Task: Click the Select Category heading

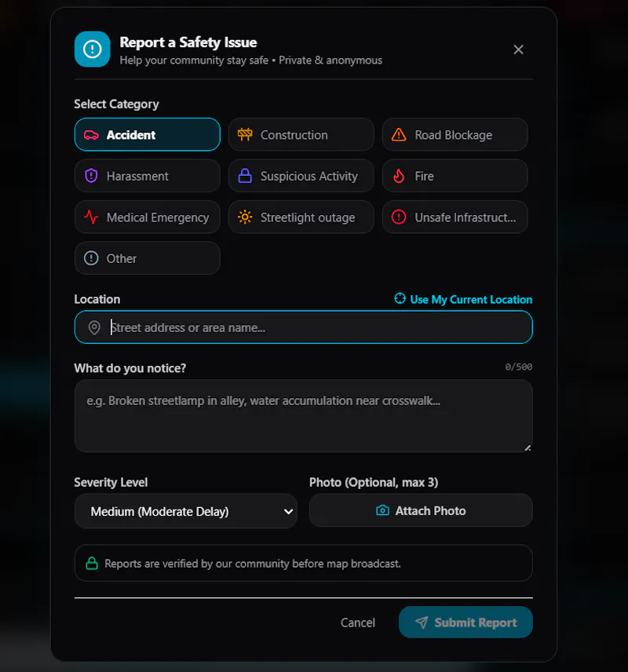Action: (117, 104)
